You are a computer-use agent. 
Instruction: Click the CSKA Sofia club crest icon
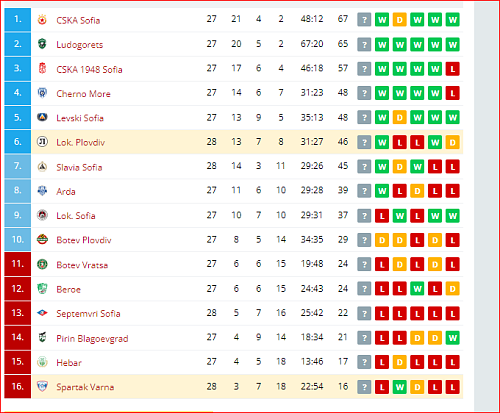(42, 20)
